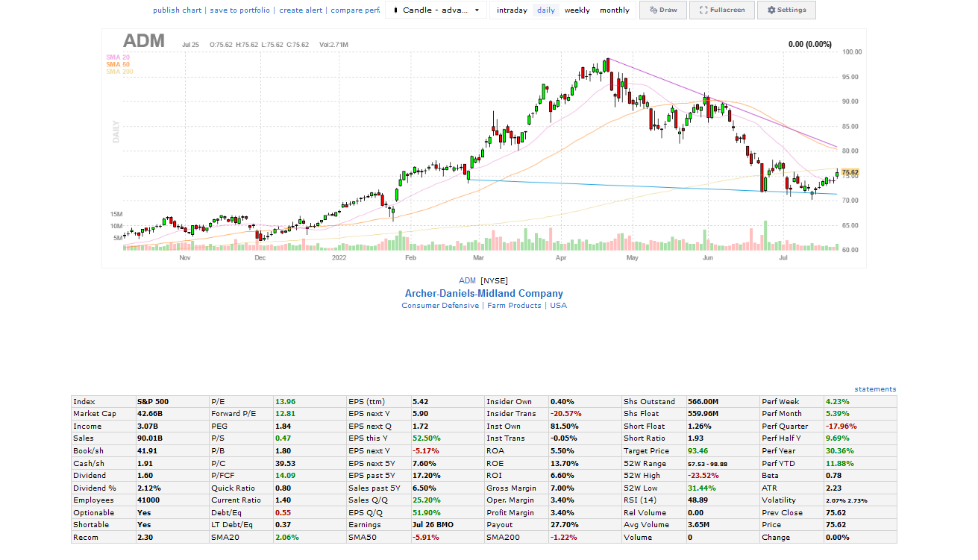
Task: Switch chart to monthly timeframe
Action: [615, 10]
